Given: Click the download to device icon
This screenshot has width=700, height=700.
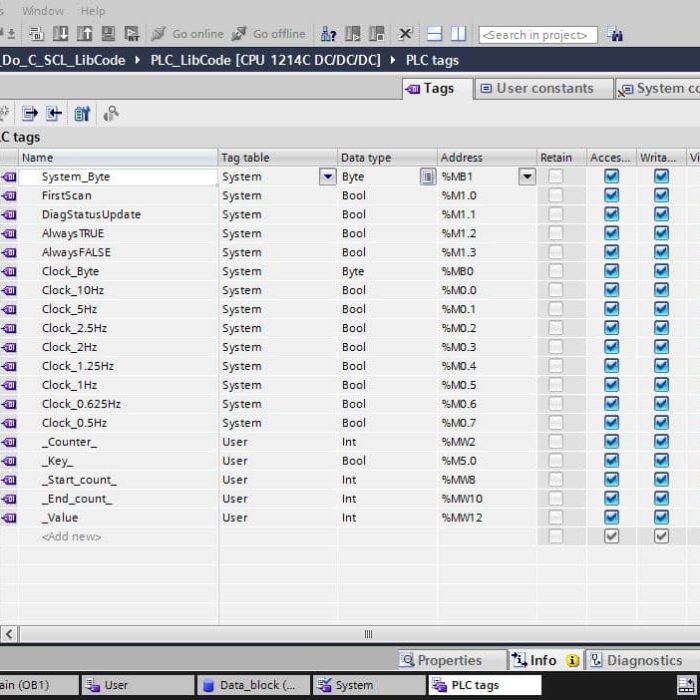Looking at the screenshot, I should pyautogui.click(x=61, y=34).
